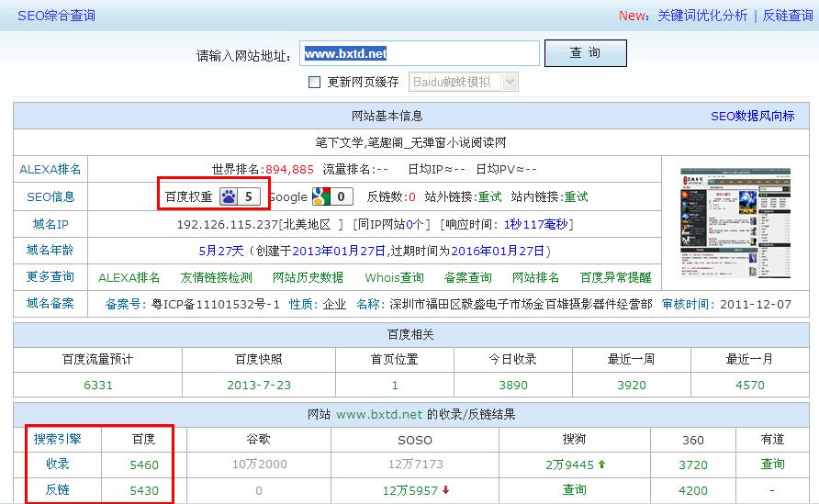Click the 网站基本信息 section heading
The image size is (819, 504).
pyautogui.click(x=387, y=116)
